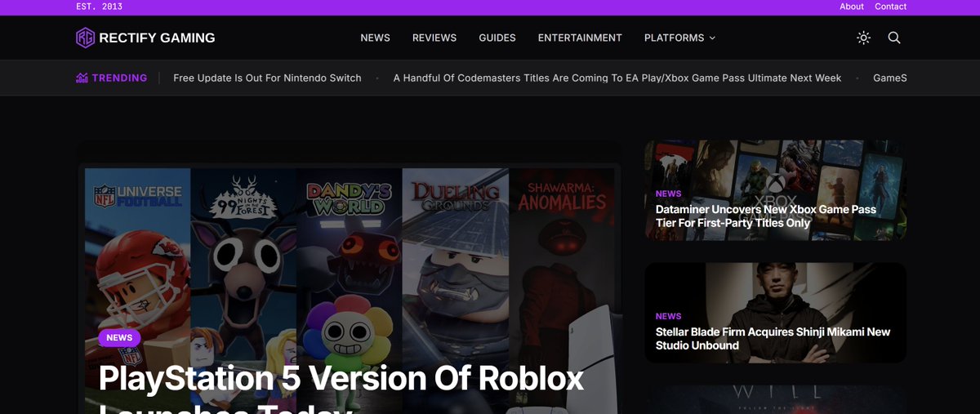Expand the Platforms dropdown chevron

pos(712,38)
